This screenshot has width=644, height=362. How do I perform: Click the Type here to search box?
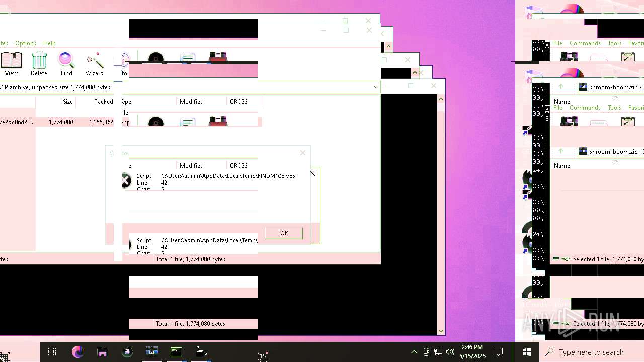click(x=592, y=352)
